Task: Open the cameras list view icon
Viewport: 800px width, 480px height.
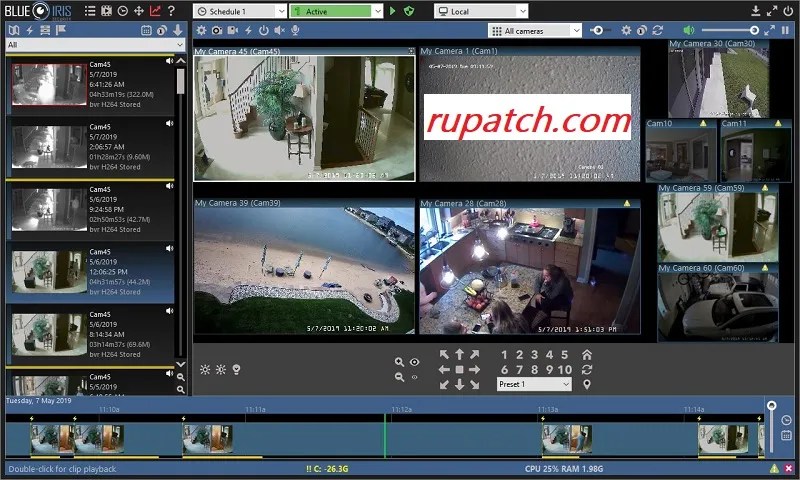Action: pos(90,11)
